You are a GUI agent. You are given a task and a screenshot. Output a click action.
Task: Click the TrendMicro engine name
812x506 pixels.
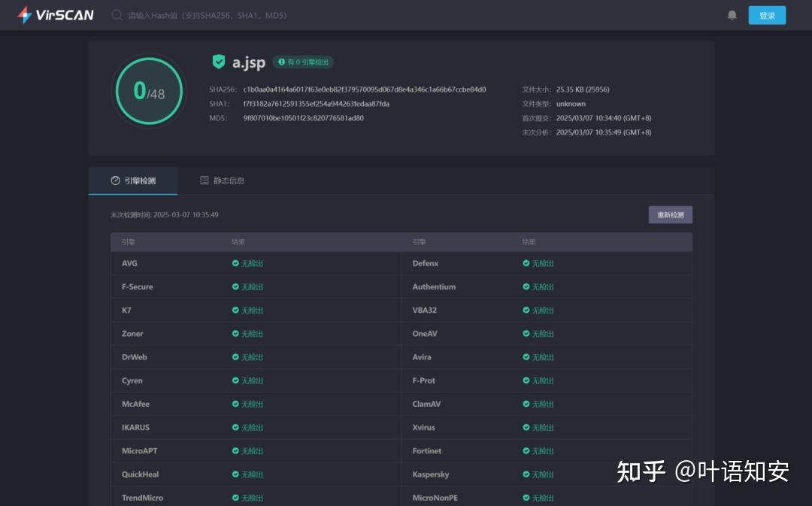tap(142, 498)
